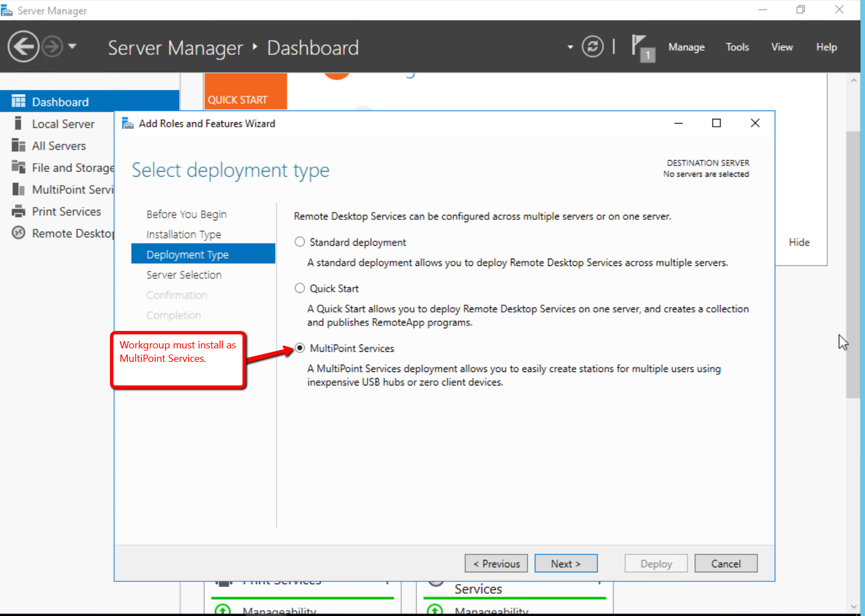865x616 pixels.
Task: Click the Services tile heading in dashboard
Action: [478, 589]
